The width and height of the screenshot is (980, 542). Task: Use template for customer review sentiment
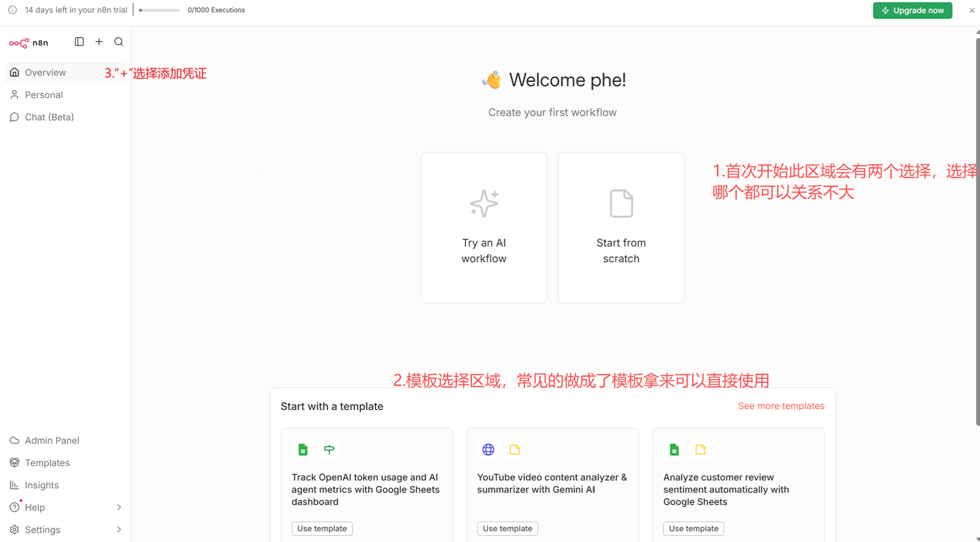[x=693, y=528]
